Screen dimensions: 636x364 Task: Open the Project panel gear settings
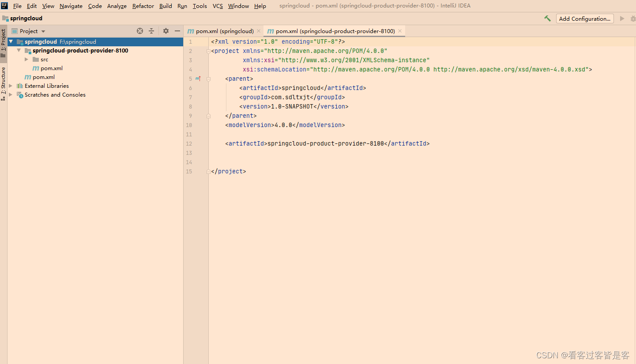tap(166, 31)
